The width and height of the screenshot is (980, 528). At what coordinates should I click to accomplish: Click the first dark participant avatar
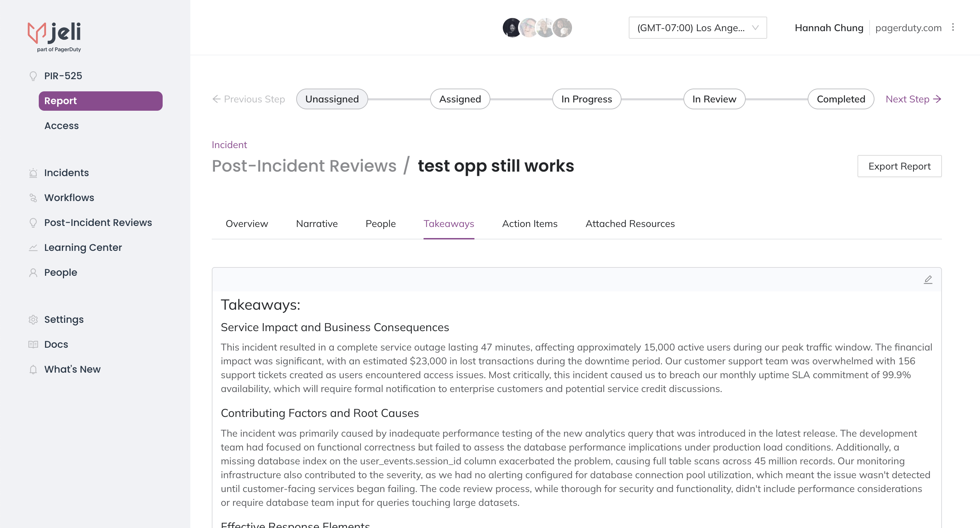pyautogui.click(x=512, y=27)
